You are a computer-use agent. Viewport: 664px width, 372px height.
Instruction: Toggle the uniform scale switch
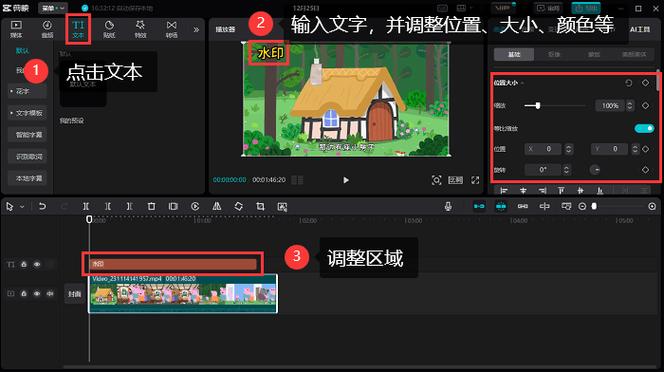click(x=644, y=128)
